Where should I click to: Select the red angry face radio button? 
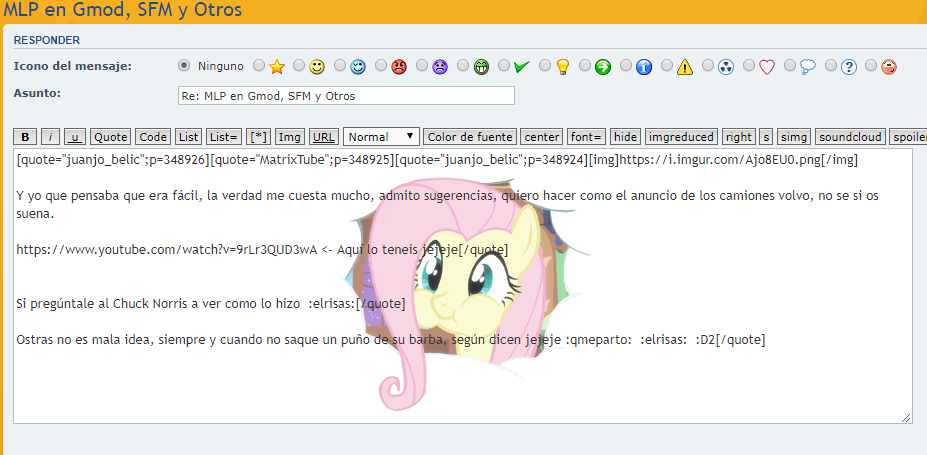381,66
